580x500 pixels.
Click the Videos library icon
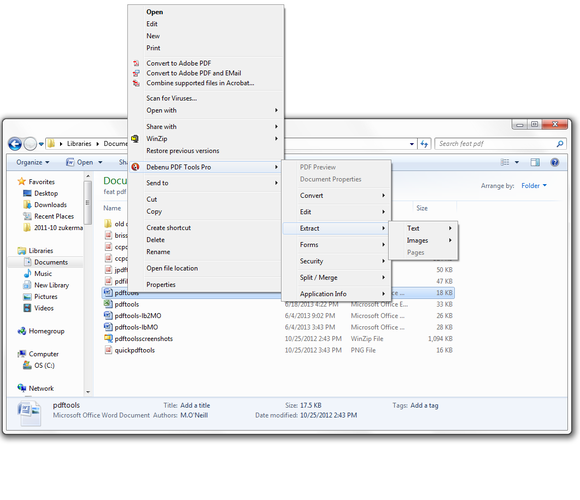click(27, 308)
